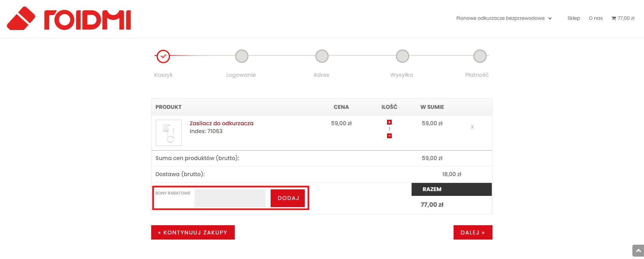
Task: Click the checked Koszyk step circle
Action: point(163,56)
